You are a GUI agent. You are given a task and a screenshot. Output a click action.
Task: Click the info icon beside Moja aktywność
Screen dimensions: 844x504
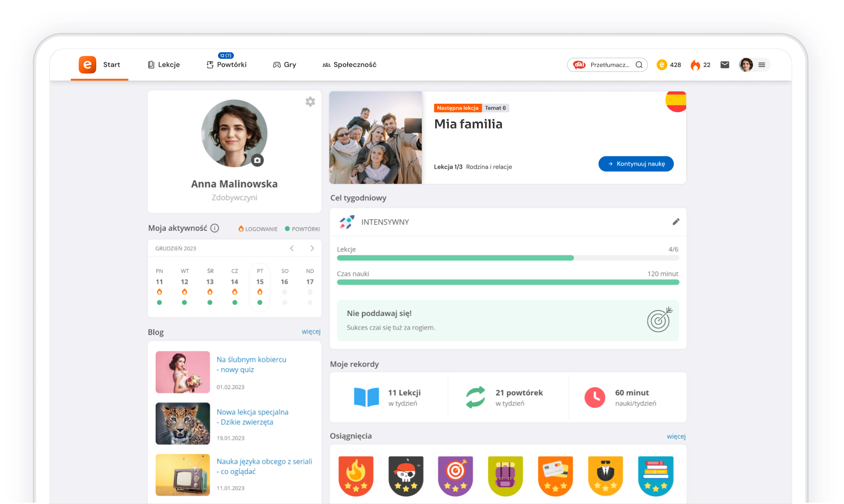click(215, 228)
